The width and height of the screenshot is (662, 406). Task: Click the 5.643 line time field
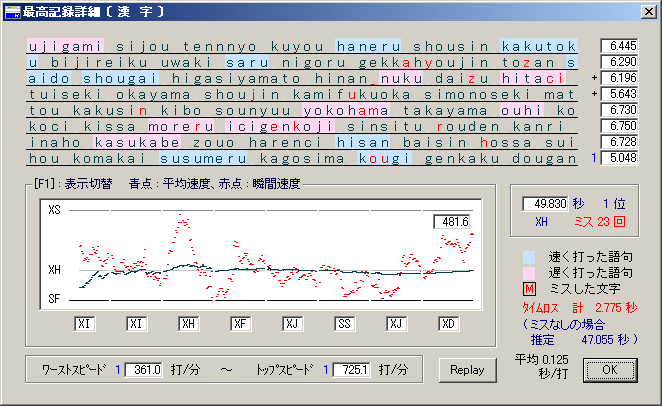(x=620, y=94)
